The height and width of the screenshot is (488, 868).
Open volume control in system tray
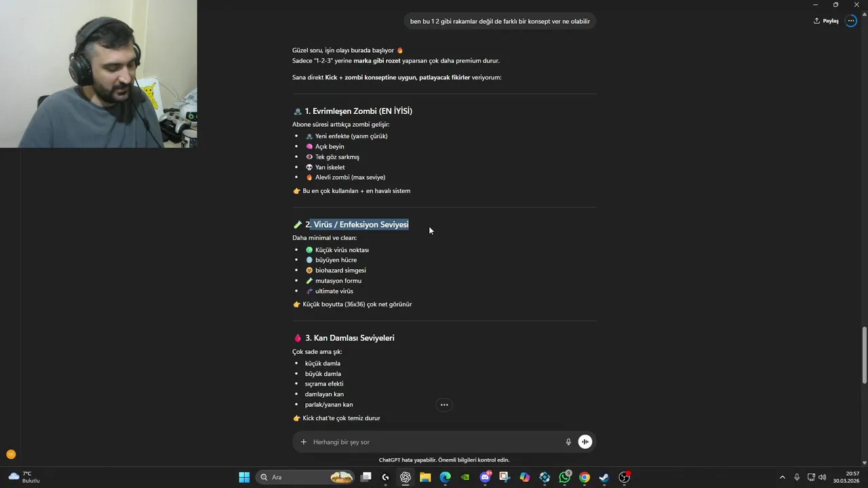click(823, 477)
